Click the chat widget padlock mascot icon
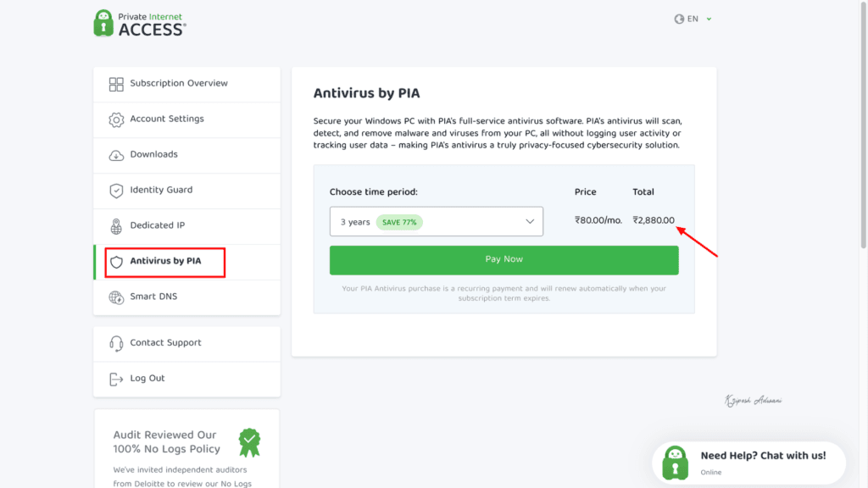This screenshot has height=488, width=868. [x=676, y=463]
